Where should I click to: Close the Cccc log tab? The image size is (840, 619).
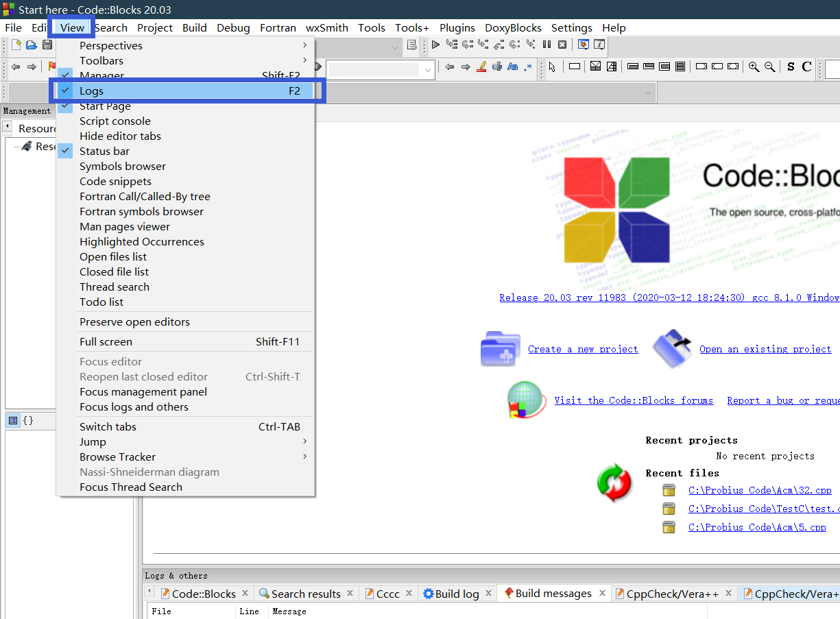[409, 594]
